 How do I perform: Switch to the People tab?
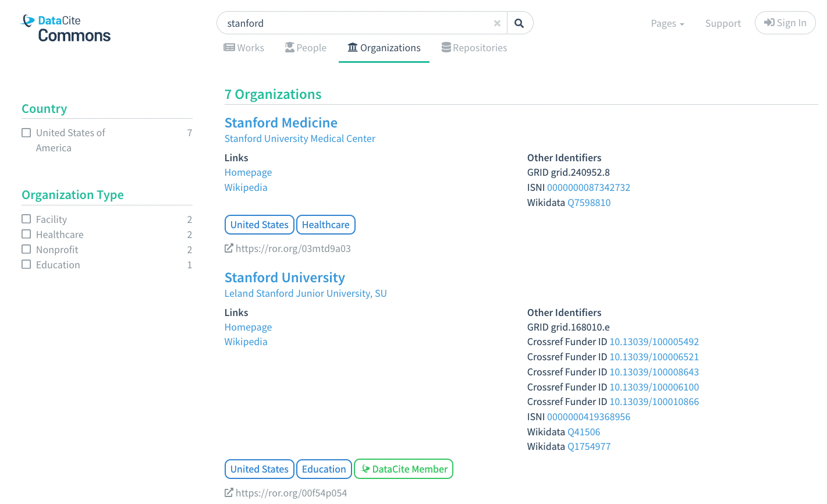(x=306, y=48)
